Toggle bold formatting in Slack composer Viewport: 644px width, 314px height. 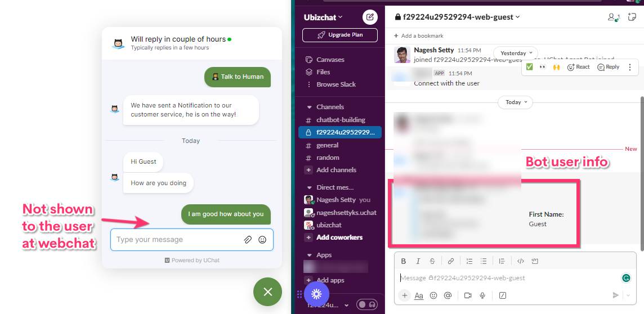[403, 261]
